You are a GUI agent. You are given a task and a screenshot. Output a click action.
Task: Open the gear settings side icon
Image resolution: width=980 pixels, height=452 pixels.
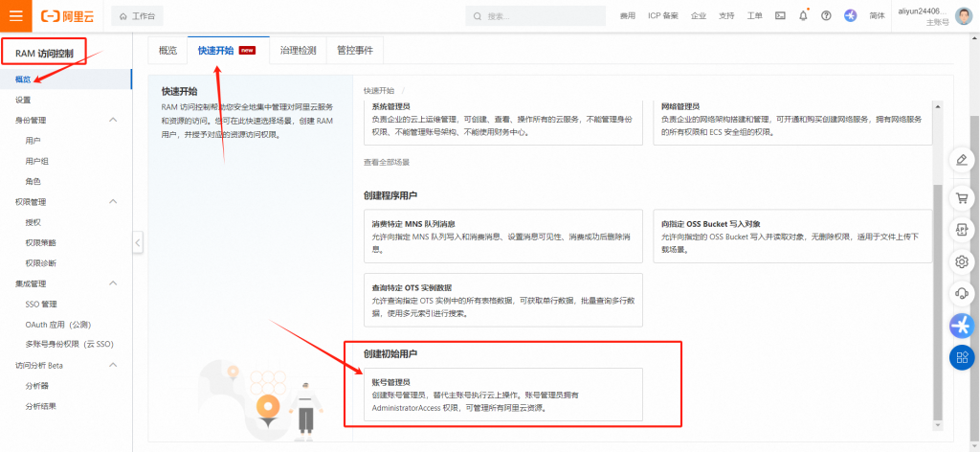click(x=962, y=261)
